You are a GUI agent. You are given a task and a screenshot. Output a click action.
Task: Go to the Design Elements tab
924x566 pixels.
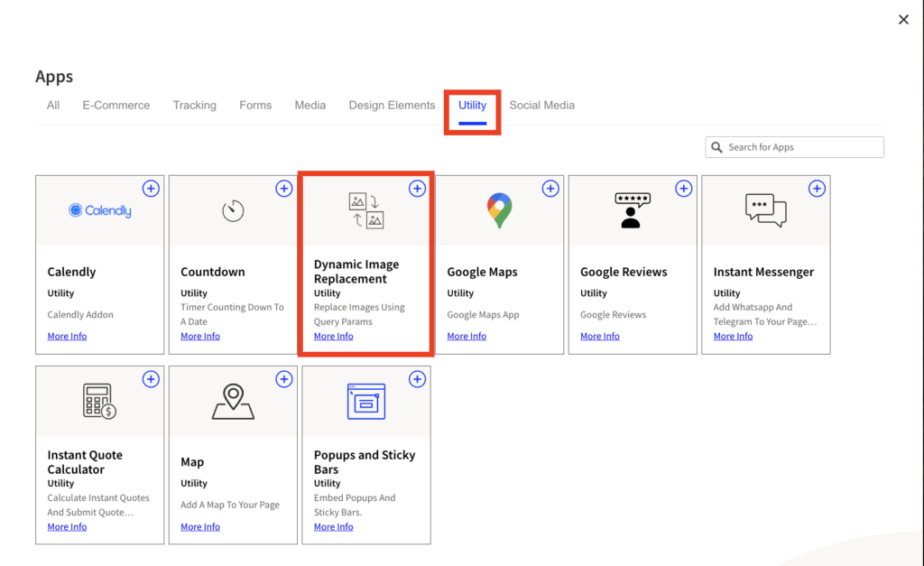pos(392,106)
